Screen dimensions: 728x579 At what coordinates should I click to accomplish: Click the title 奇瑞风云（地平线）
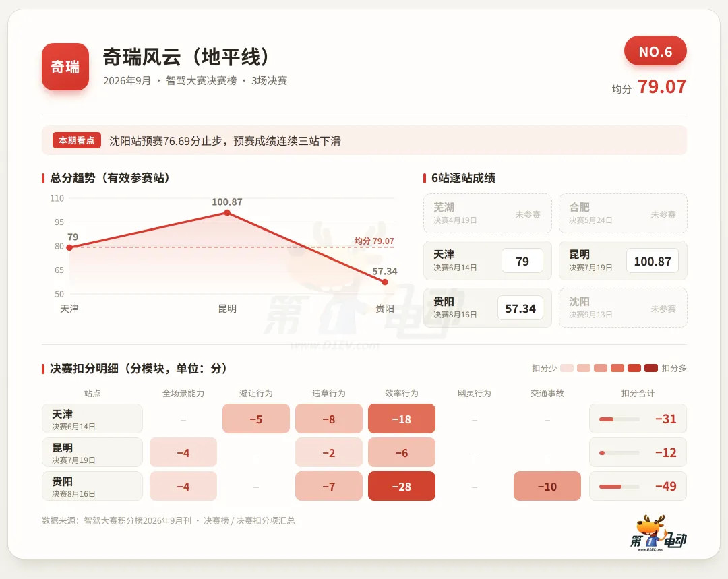point(186,57)
